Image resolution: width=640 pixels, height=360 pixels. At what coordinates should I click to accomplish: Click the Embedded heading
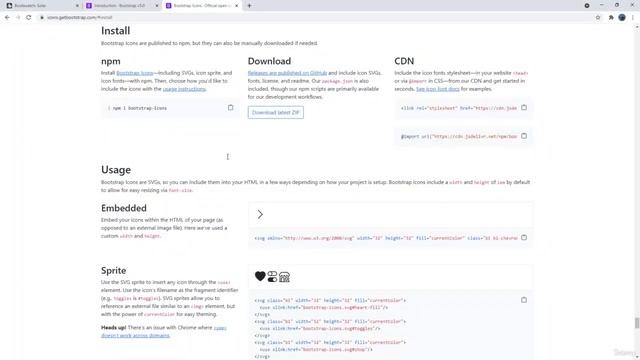(124, 208)
